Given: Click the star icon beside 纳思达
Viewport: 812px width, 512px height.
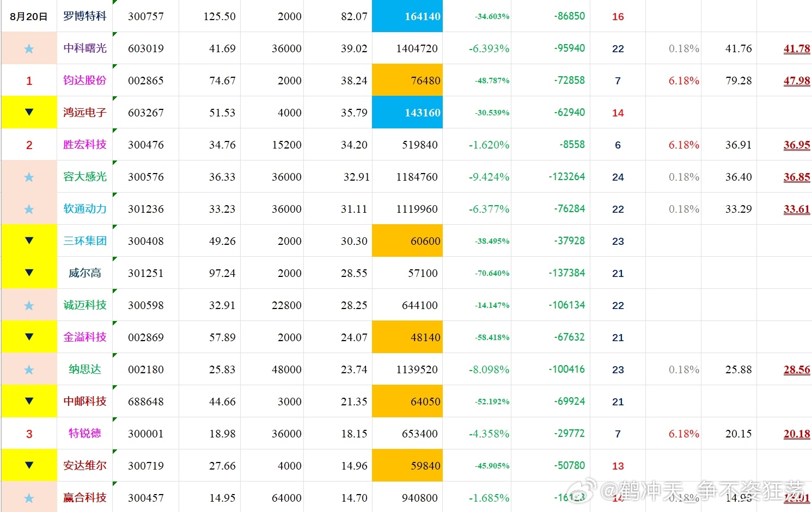Looking at the screenshot, I should 29,370.
